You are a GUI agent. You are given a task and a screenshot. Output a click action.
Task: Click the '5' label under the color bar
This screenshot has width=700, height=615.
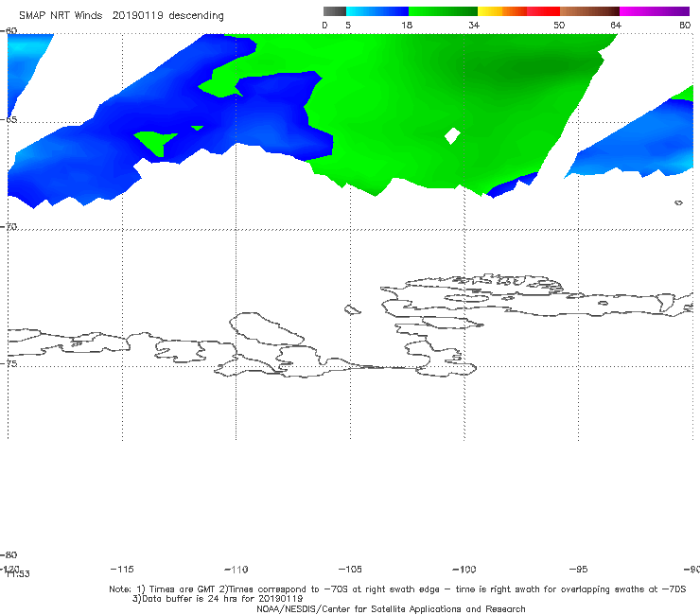point(348,26)
